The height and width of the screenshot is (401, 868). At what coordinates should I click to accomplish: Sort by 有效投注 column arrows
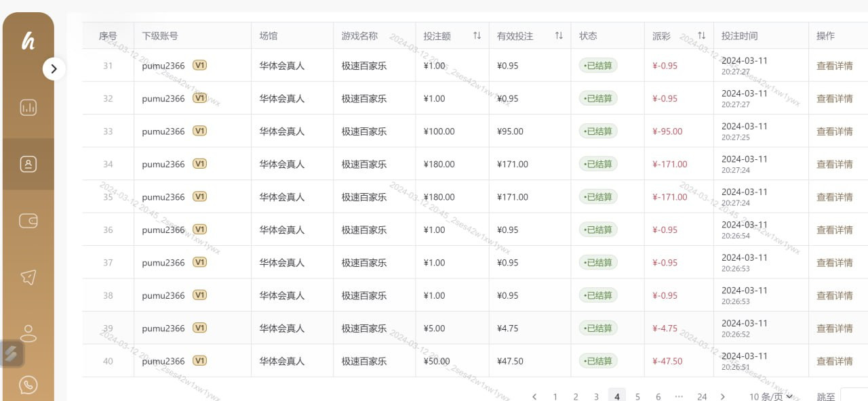click(559, 36)
